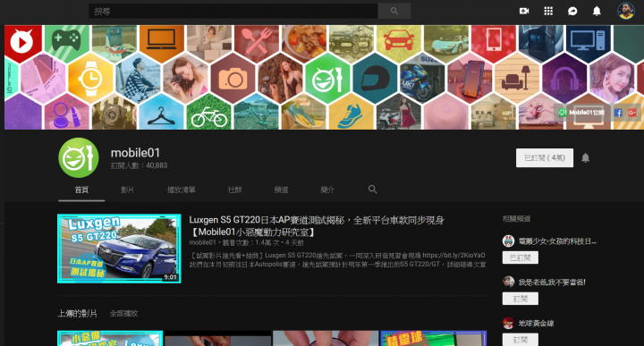
Task: Click the 上傳的影片 uploads heading
Action: click(77, 314)
